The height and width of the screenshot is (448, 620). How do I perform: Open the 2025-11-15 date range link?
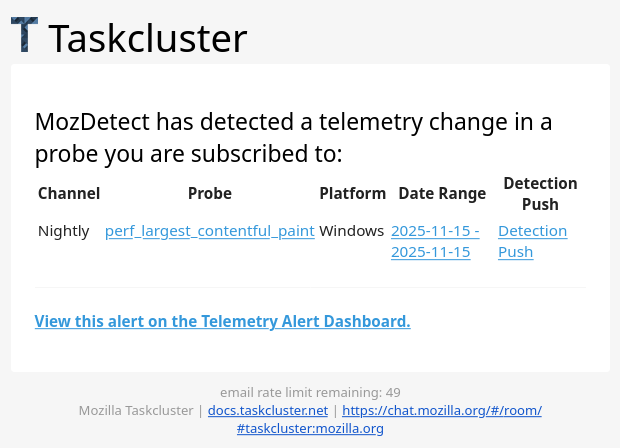click(x=435, y=241)
